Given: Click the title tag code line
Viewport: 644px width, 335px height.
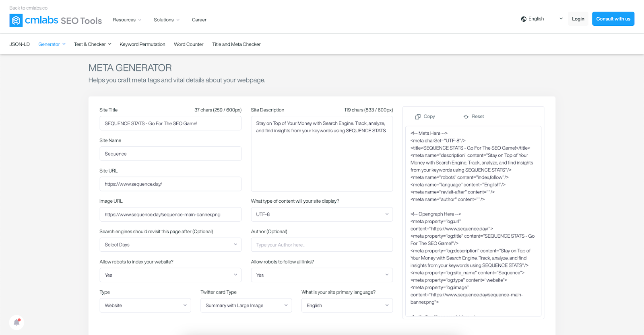Looking at the screenshot, I should click(471, 148).
